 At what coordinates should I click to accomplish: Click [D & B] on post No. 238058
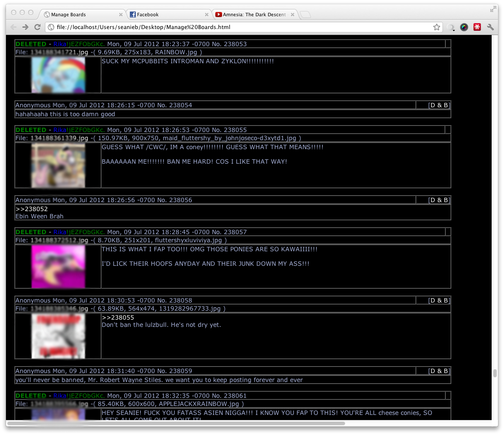pyautogui.click(x=440, y=300)
